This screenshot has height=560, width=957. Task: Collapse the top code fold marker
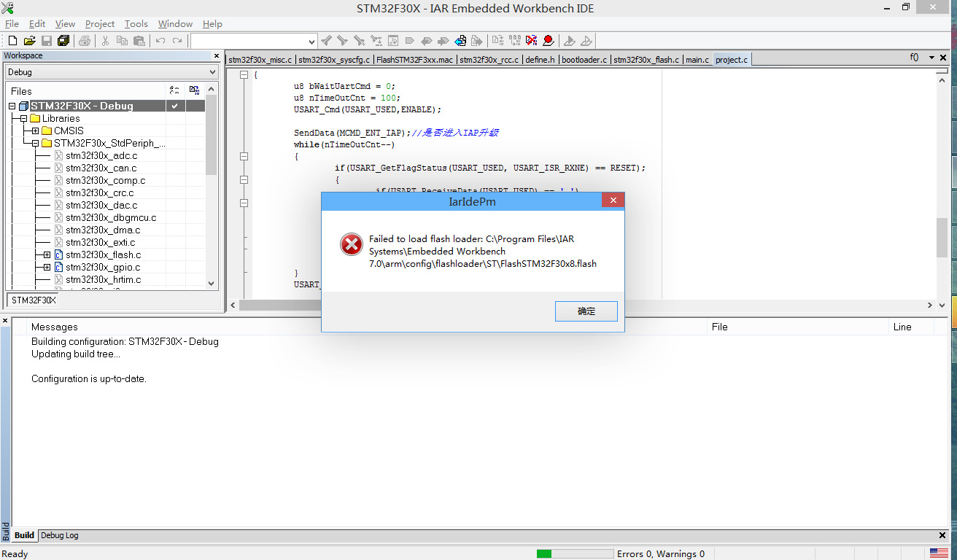[x=244, y=74]
